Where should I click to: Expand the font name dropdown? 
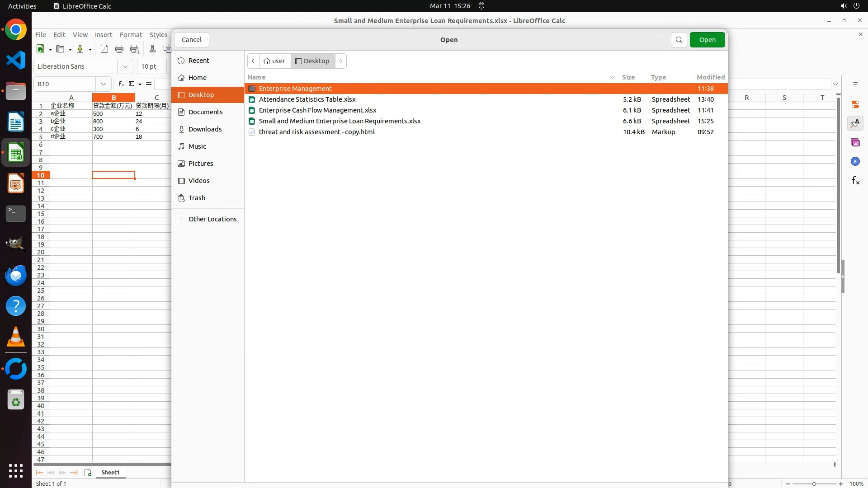tap(125, 66)
